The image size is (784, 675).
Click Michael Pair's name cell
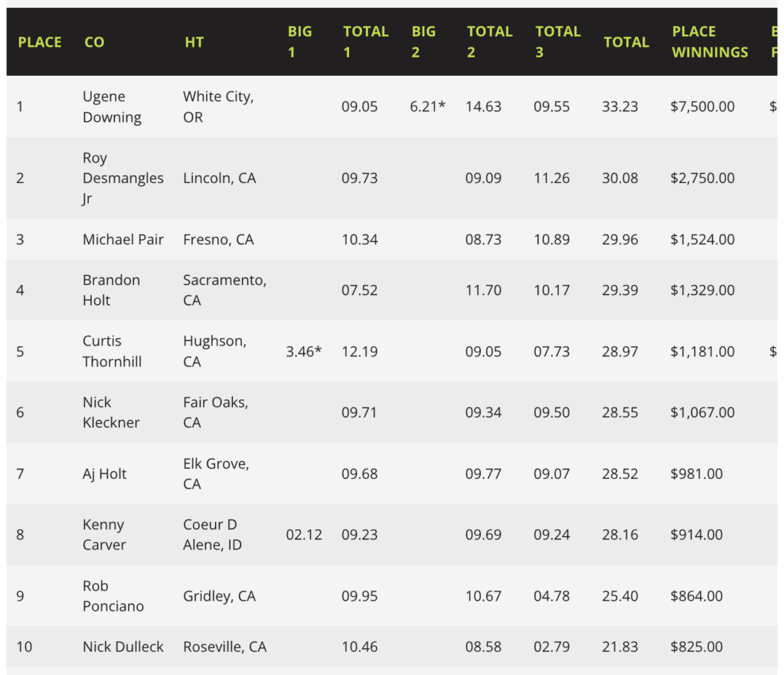(x=123, y=239)
